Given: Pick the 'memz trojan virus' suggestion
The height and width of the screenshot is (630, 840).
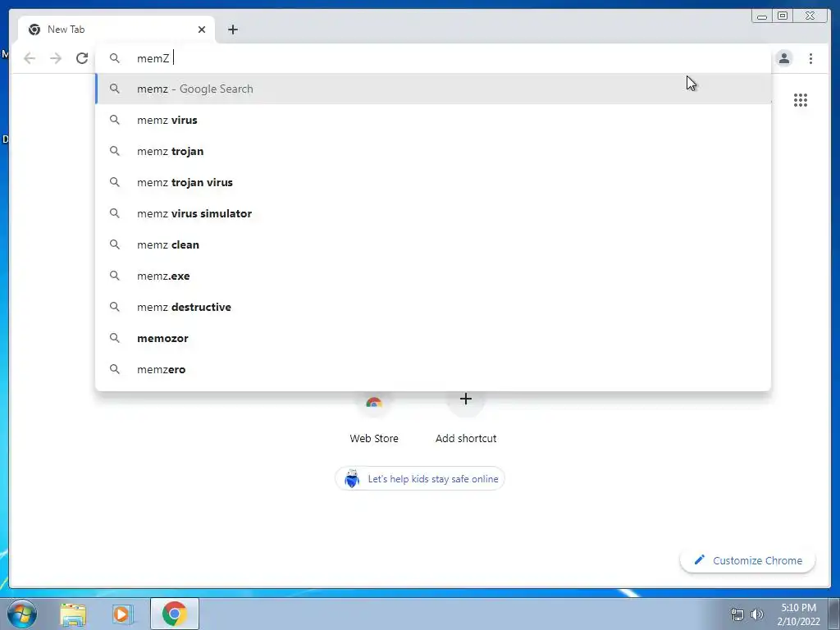Looking at the screenshot, I should pos(433,182).
